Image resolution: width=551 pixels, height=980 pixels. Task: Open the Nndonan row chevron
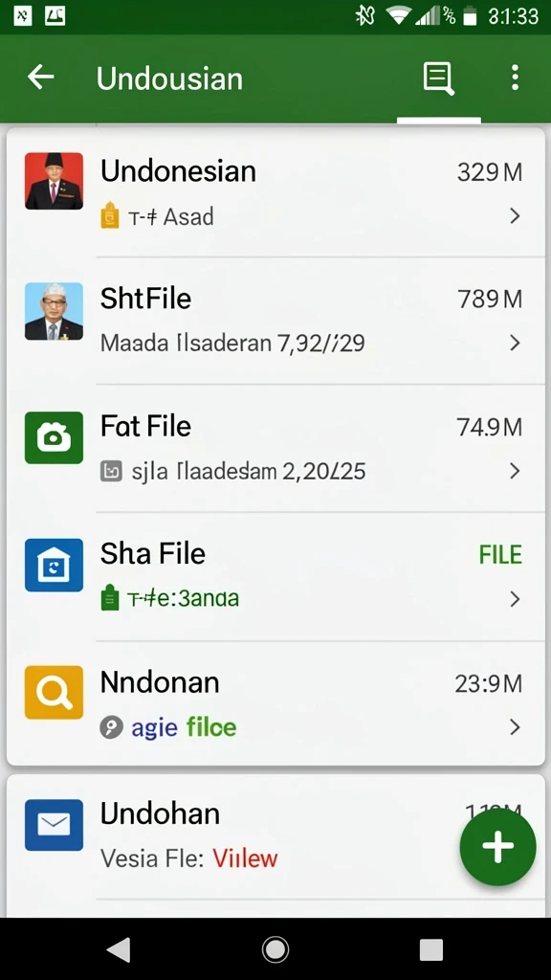(515, 727)
